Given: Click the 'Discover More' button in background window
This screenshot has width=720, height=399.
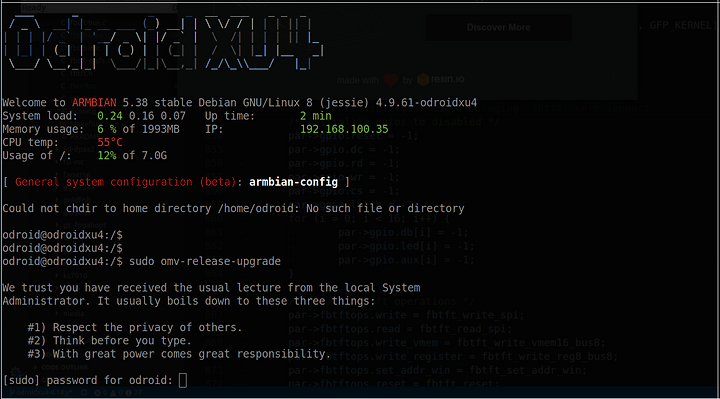Looking at the screenshot, I should click(498, 28).
